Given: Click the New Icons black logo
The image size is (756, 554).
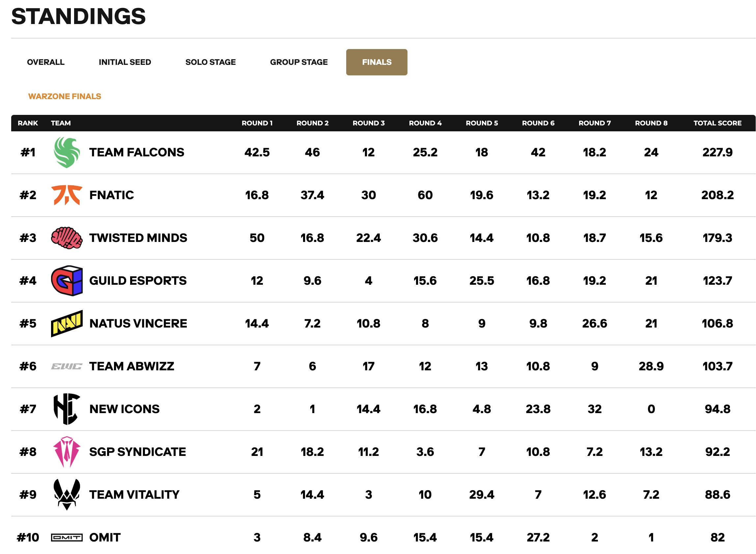Looking at the screenshot, I should coord(67,409).
